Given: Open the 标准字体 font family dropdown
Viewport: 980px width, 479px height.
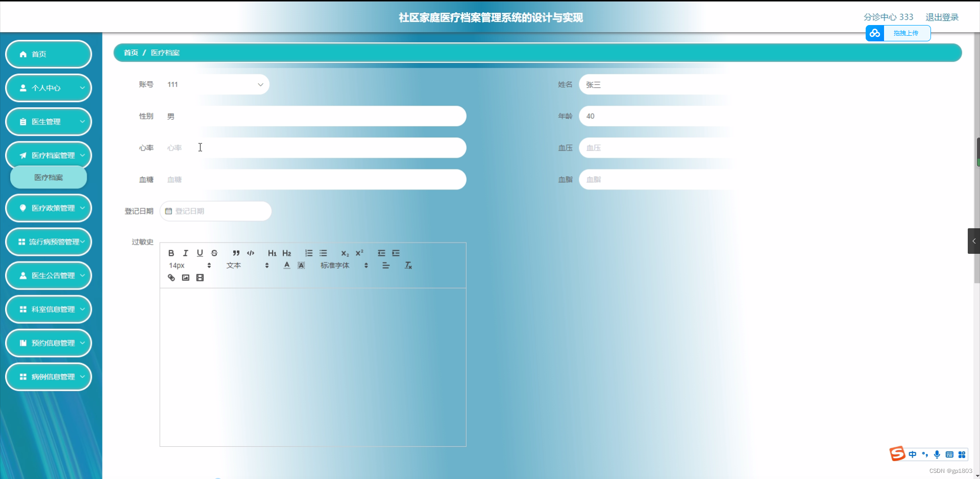Looking at the screenshot, I should (345, 266).
